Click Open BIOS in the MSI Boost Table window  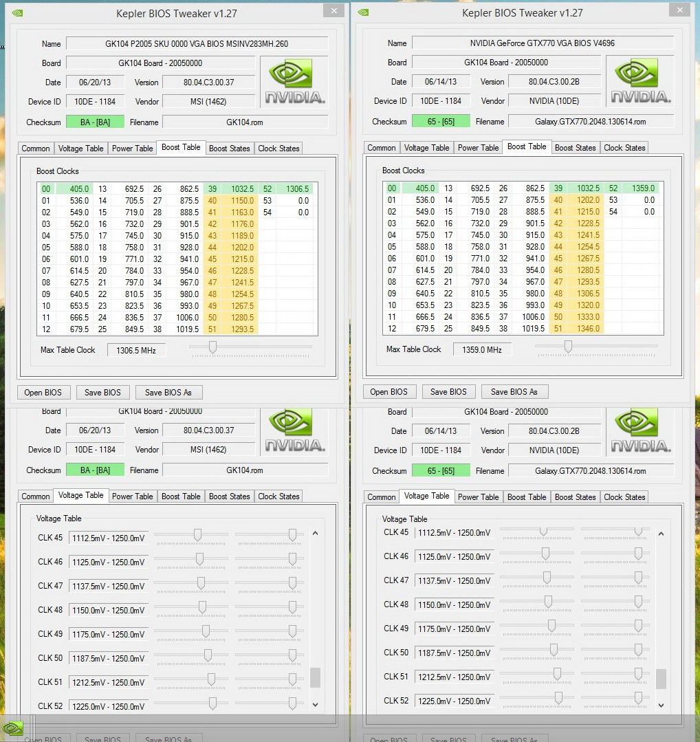click(43, 392)
